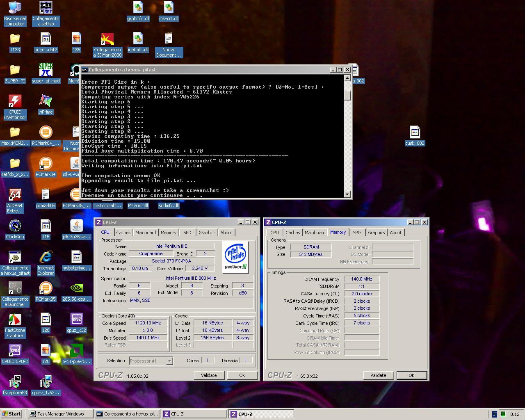Select pi_rec.dat2 file icon
Screen dimensions: 525x420
coord(46,43)
